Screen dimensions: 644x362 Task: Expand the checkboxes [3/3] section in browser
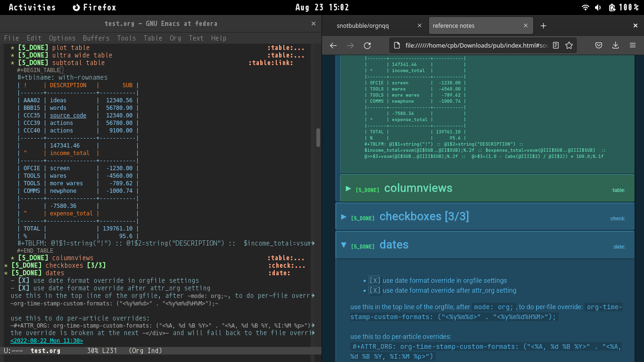pyautogui.click(x=344, y=217)
